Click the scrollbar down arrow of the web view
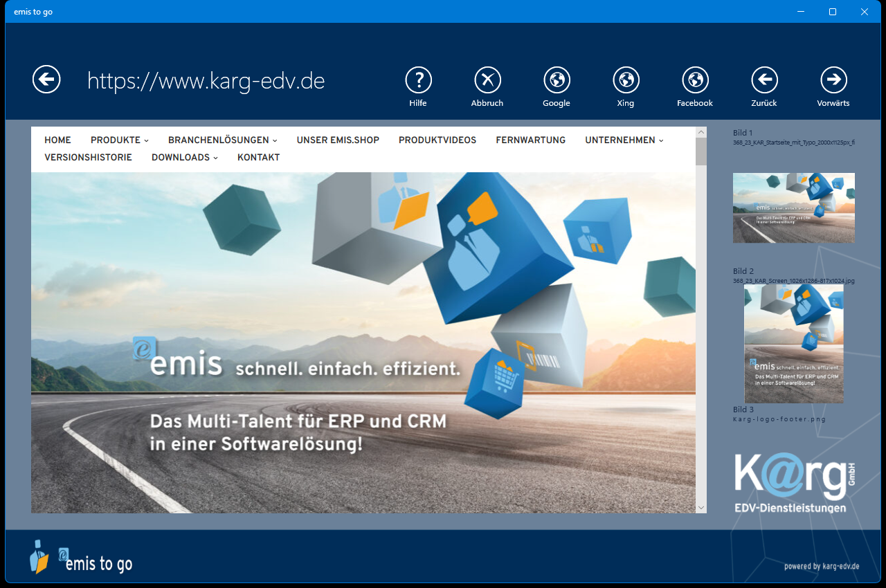 tap(701, 507)
